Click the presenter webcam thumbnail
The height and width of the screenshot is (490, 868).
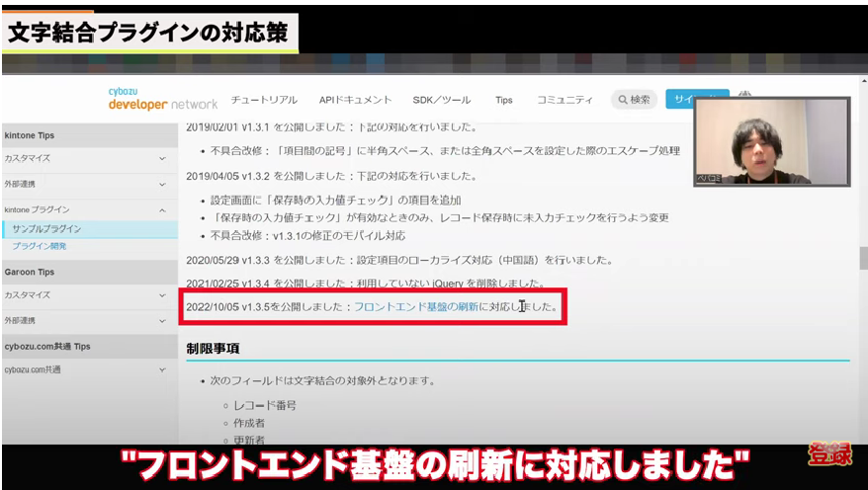772,141
